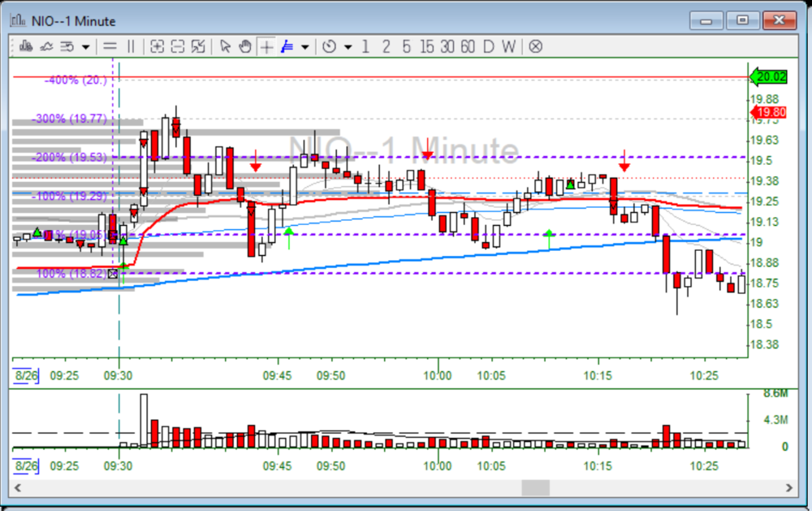This screenshot has height=511, width=812.
Task: Click the reset zoom icon
Action: (198, 46)
